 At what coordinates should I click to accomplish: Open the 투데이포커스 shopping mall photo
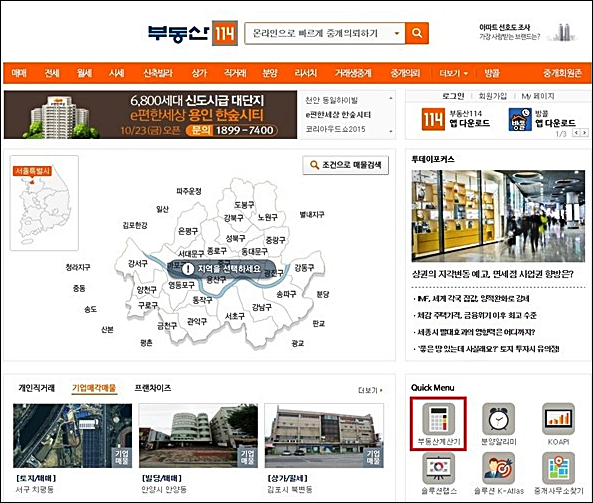498,216
